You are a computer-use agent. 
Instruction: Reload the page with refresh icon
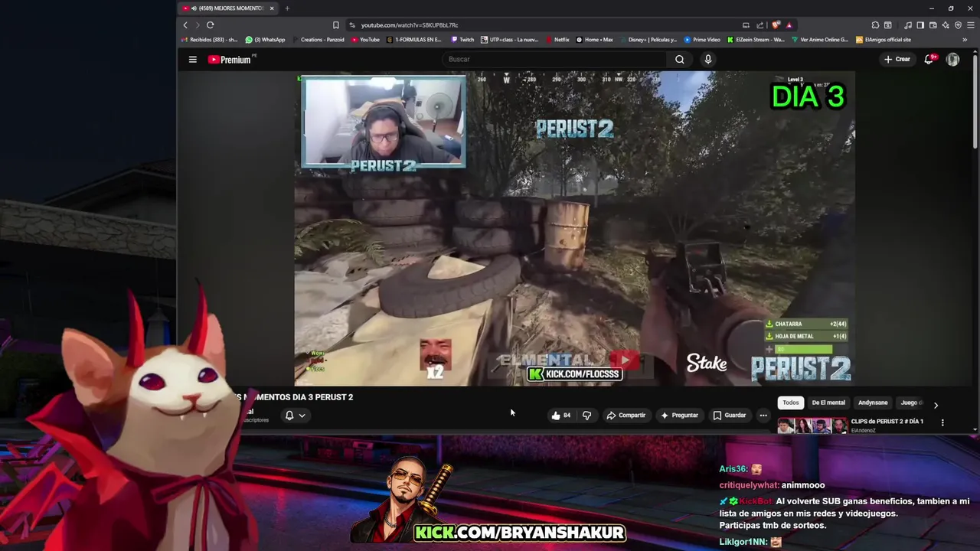pyautogui.click(x=210, y=25)
